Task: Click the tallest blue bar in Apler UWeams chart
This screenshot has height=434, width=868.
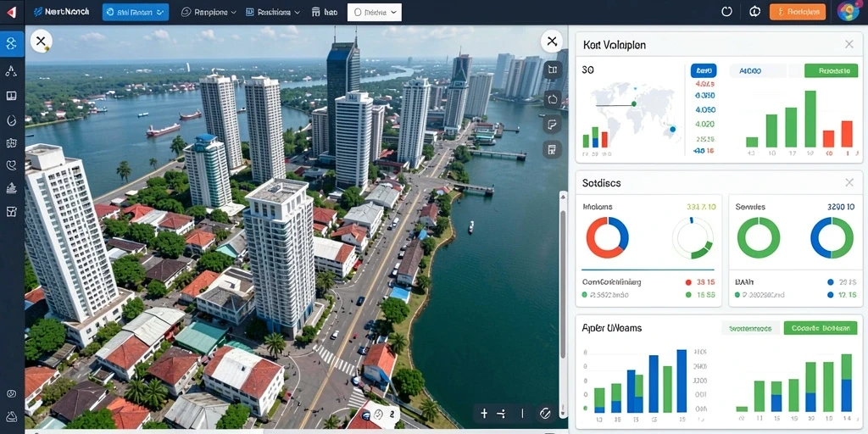Action: click(682, 381)
